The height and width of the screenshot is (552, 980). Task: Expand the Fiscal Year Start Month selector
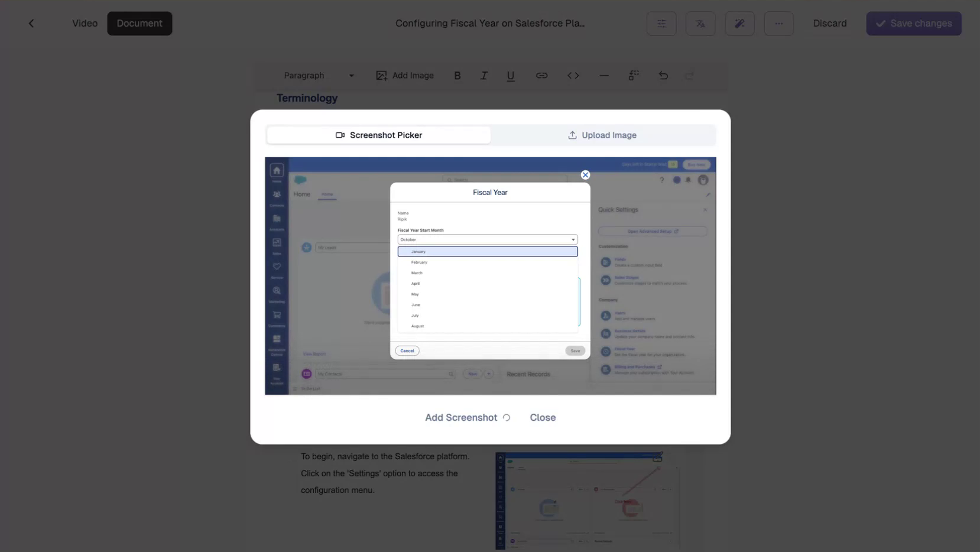487,239
